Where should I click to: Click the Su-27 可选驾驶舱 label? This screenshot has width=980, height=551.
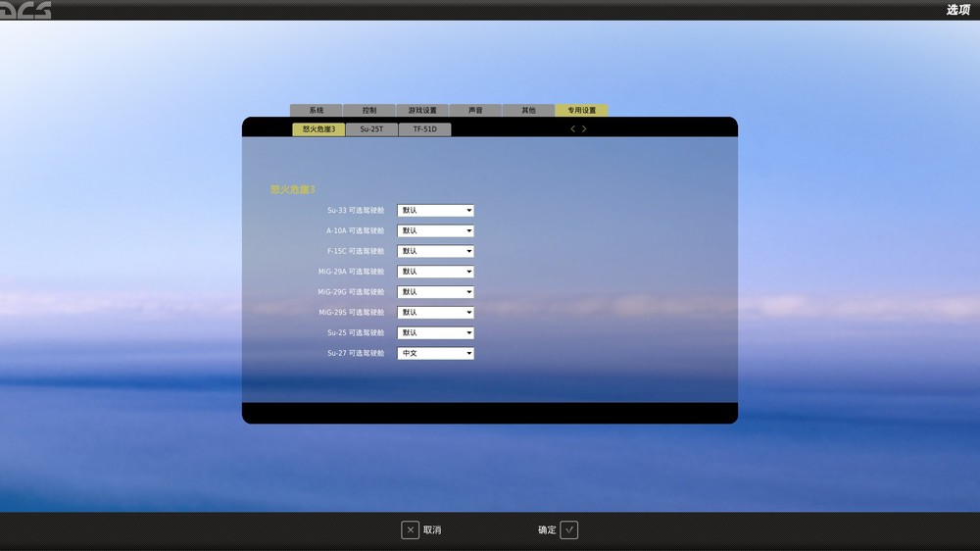click(356, 353)
